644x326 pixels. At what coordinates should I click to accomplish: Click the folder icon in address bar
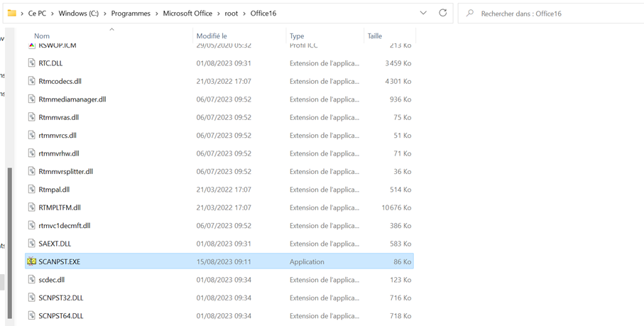click(12, 13)
